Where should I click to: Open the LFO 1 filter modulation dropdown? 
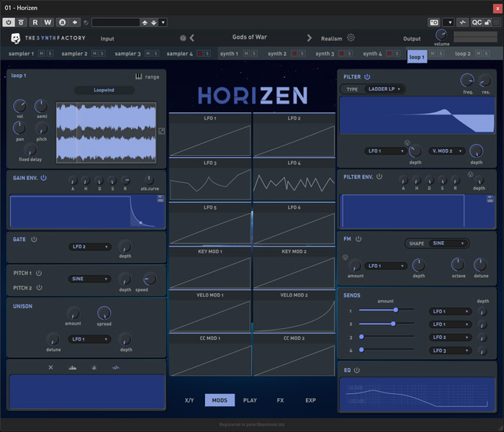385,150
